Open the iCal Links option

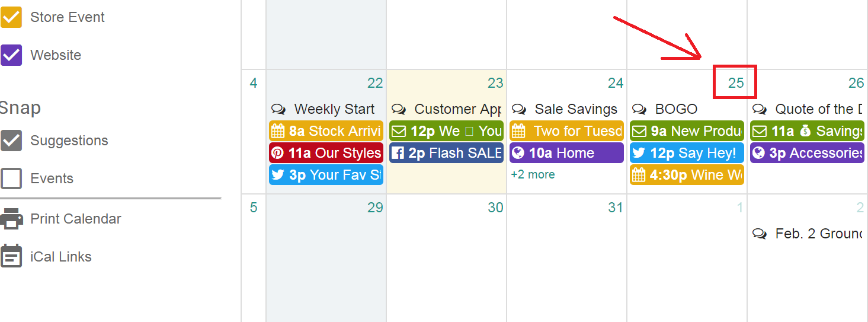[x=60, y=257]
